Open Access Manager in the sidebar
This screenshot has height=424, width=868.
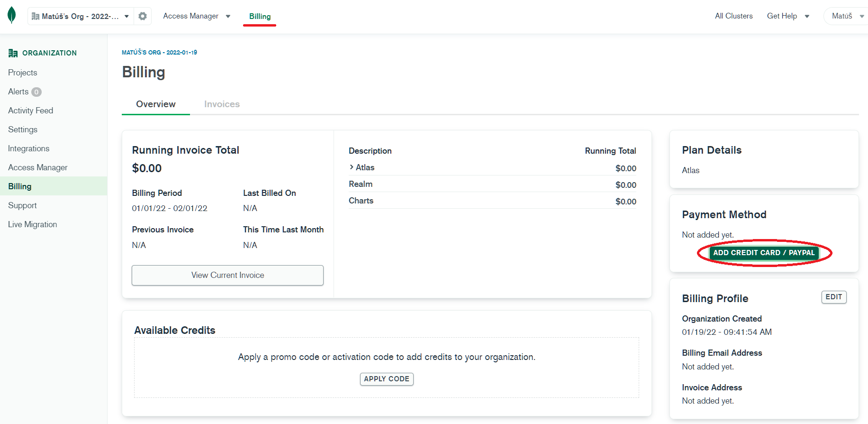pos(38,167)
